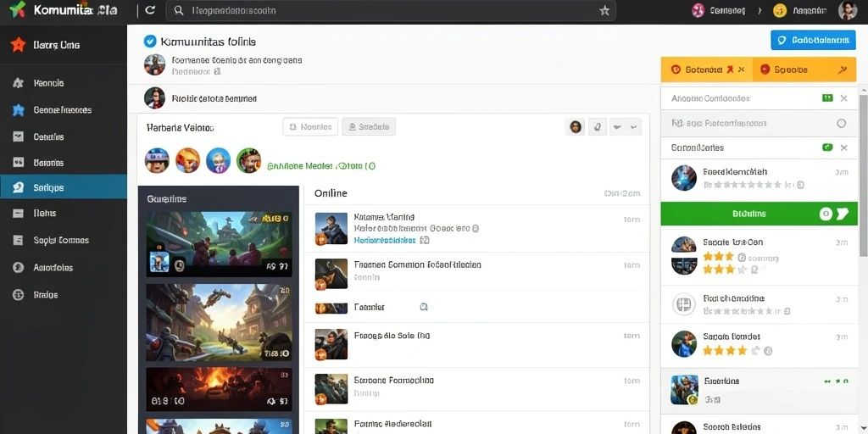Open the blue glowing avatar in right panel
Screen dimensions: 868x434
[684, 178]
